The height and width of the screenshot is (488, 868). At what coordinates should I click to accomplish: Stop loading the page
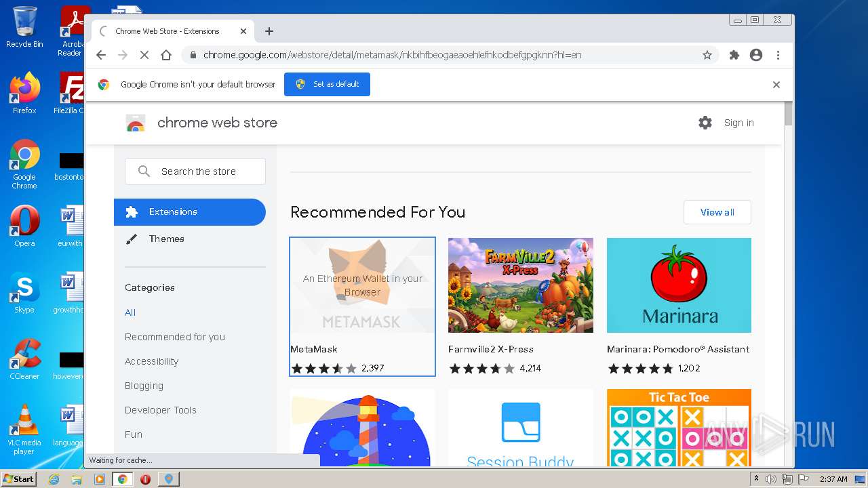coord(144,55)
